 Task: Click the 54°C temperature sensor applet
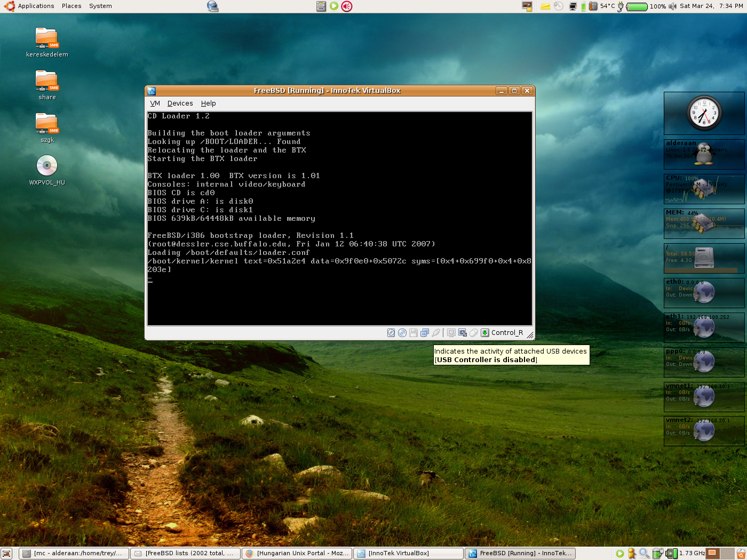[602, 6]
